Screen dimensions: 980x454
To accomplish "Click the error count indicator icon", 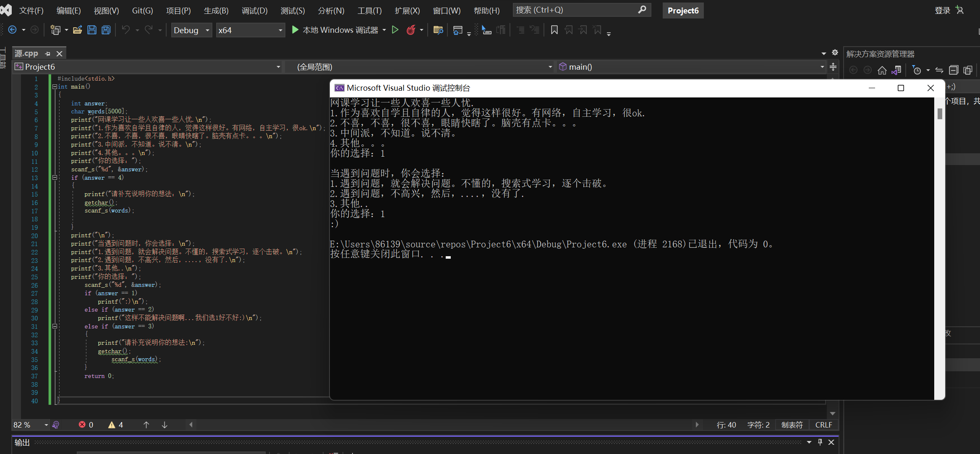I will coord(82,425).
